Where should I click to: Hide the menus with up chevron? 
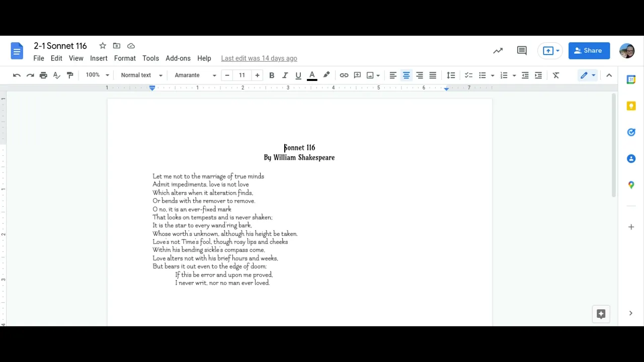609,75
